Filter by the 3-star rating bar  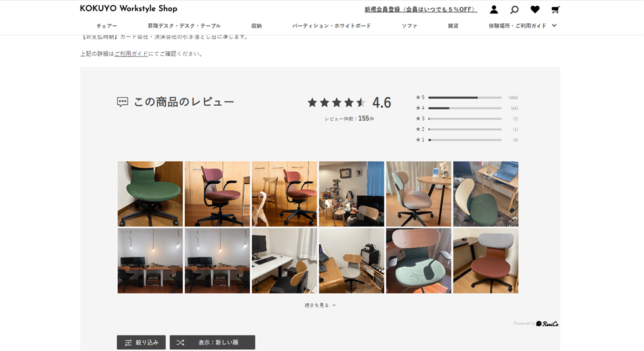pyautogui.click(x=465, y=119)
